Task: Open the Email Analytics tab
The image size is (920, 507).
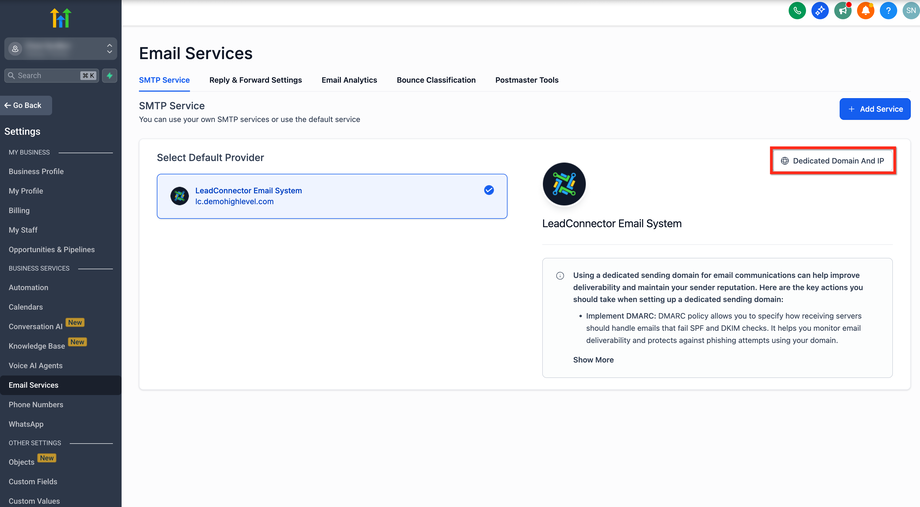Action: click(349, 80)
